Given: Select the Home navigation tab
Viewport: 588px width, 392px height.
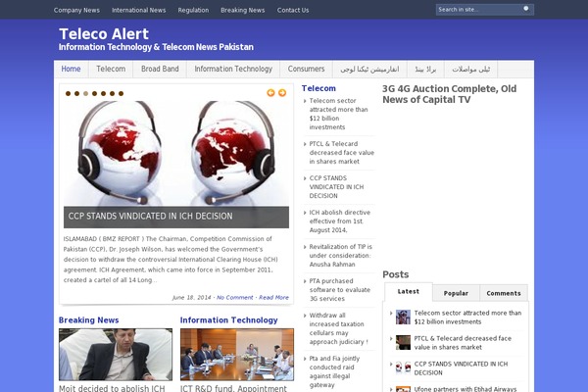Looking at the screenshot, I should pyautogui.click(x=71, y=69).
